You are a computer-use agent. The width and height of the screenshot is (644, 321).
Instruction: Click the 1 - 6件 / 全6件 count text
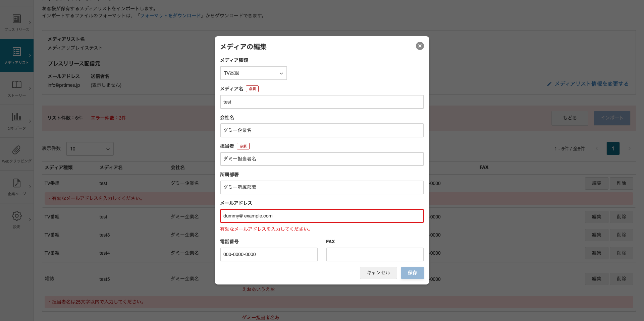click(570, 149)
